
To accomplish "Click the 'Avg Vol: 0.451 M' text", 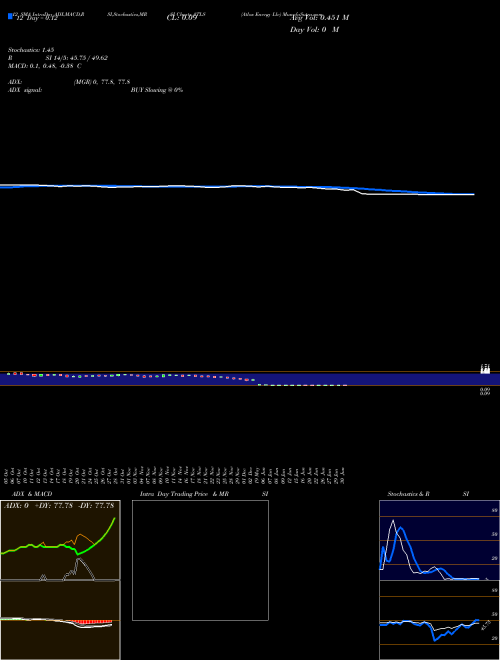I will [319, 18].
